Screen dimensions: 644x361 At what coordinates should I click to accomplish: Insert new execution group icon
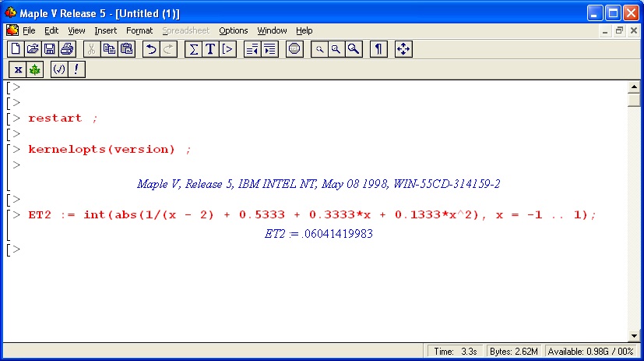pyautogui.click(x=227, y=49)
